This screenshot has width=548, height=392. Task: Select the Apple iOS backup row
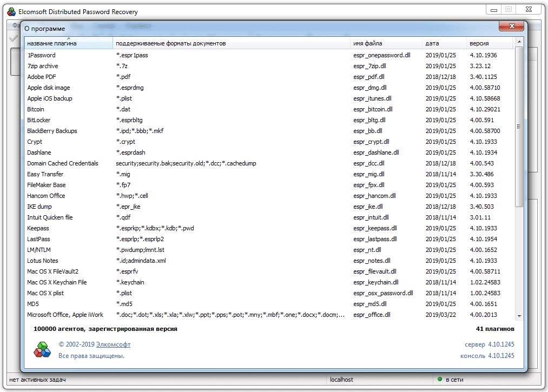269,98
